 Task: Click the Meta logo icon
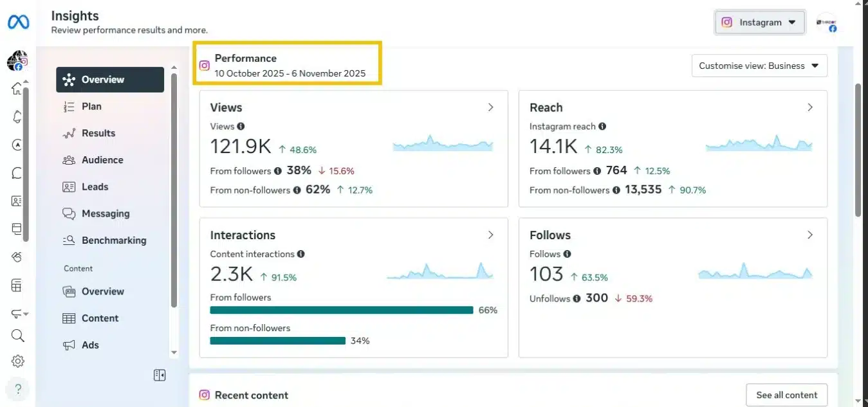coord(18,22)
